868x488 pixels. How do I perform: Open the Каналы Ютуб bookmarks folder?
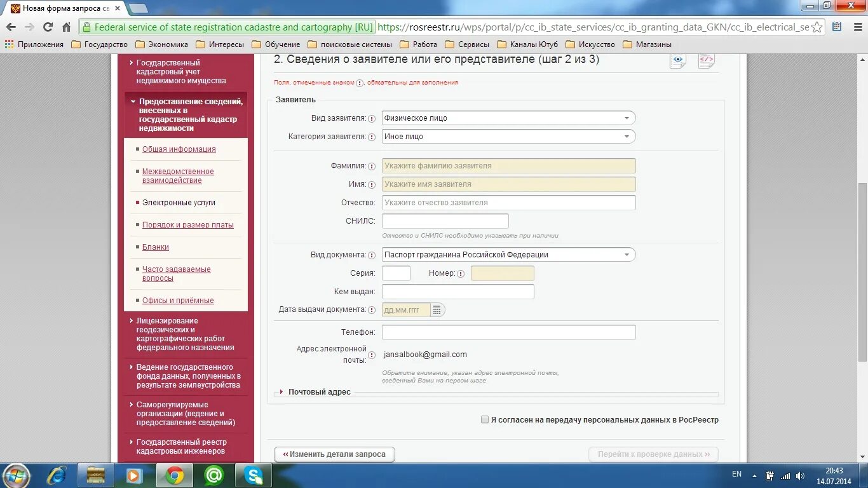(527, 44)
